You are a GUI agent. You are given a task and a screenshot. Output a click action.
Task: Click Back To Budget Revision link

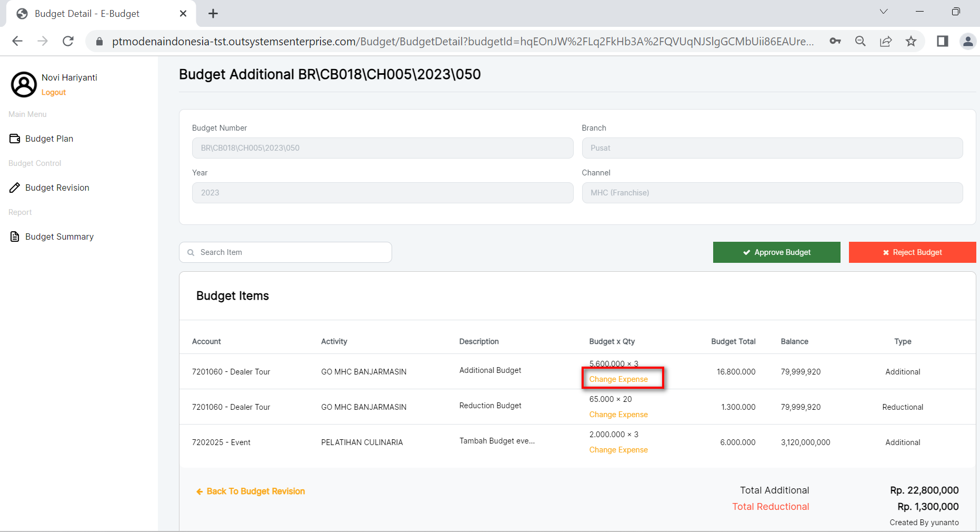point(255,491)
